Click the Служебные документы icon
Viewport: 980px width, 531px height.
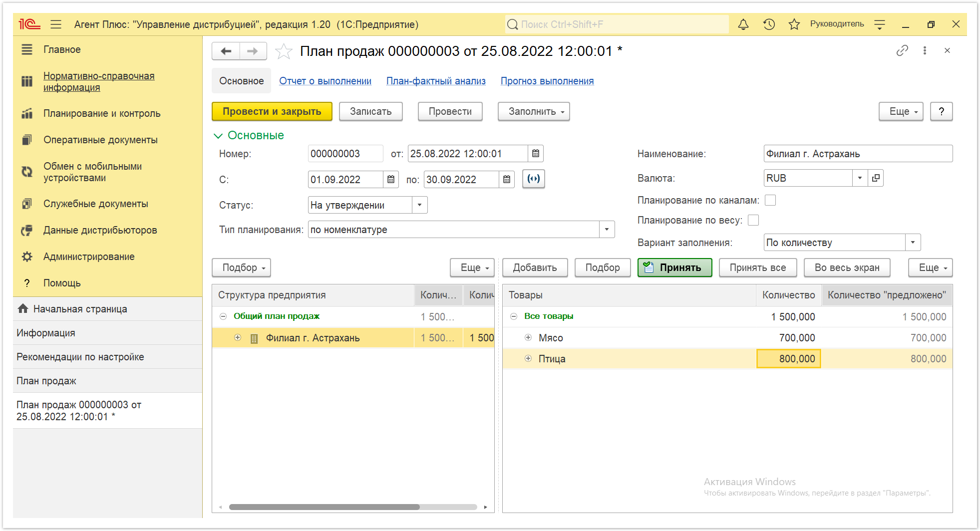[27, 204]
